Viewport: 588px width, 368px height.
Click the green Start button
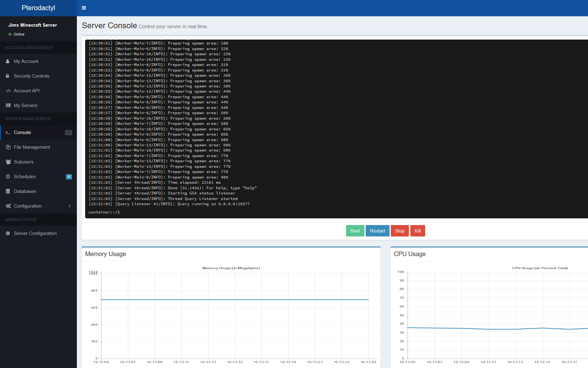355,231
